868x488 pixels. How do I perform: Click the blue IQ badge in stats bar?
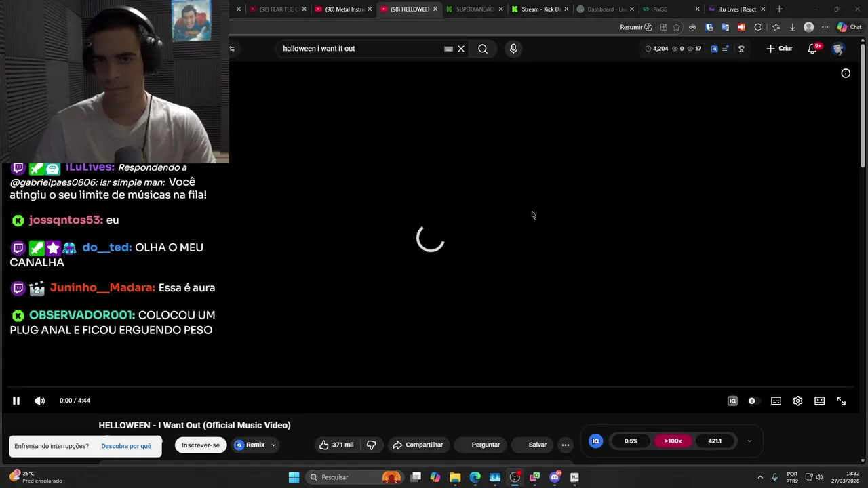(596, 441)
